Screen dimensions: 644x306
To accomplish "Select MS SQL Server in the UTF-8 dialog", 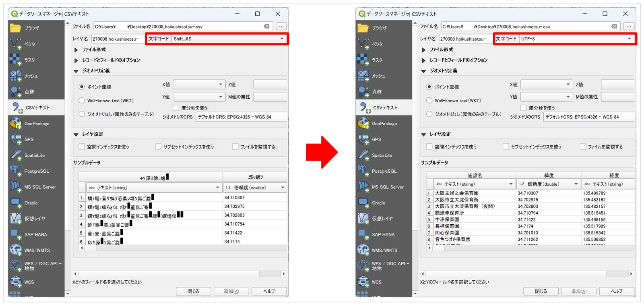I will tap(384, 187).
